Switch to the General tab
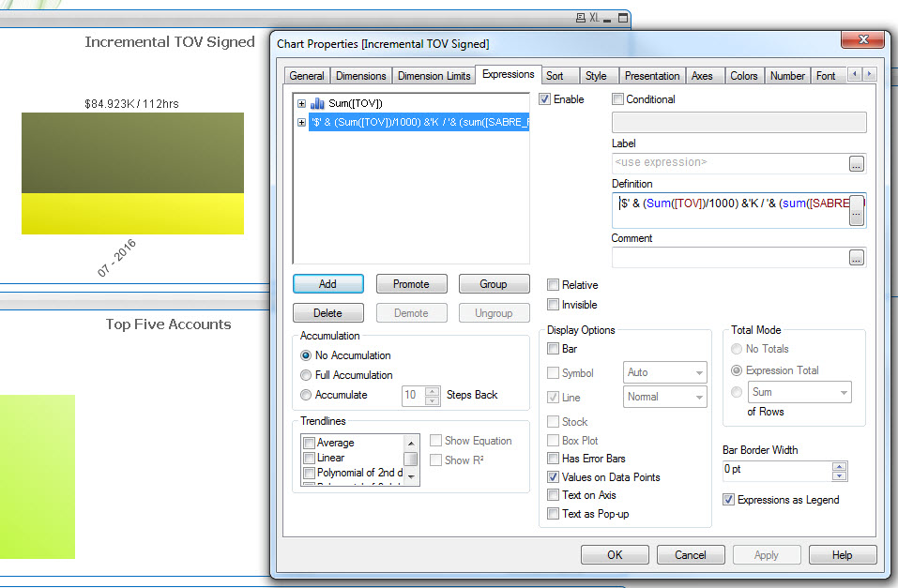This screenshot has height=588, width=898. click(307, 76)
